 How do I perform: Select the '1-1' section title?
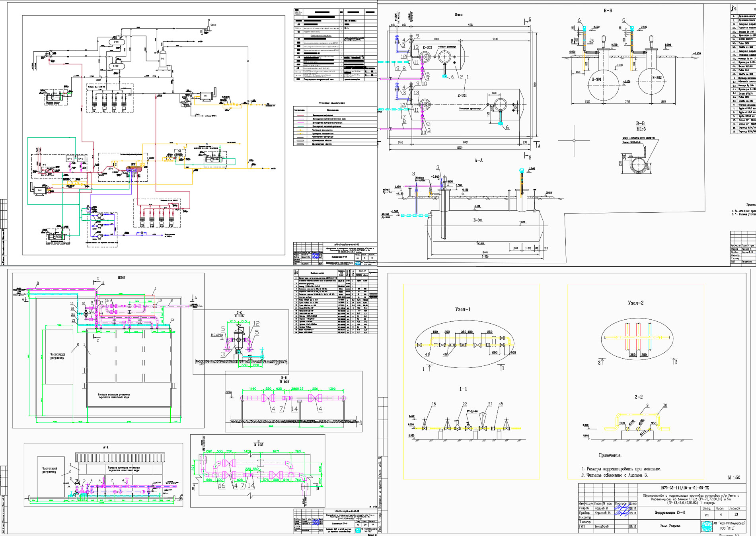click(x=463, y=389)
